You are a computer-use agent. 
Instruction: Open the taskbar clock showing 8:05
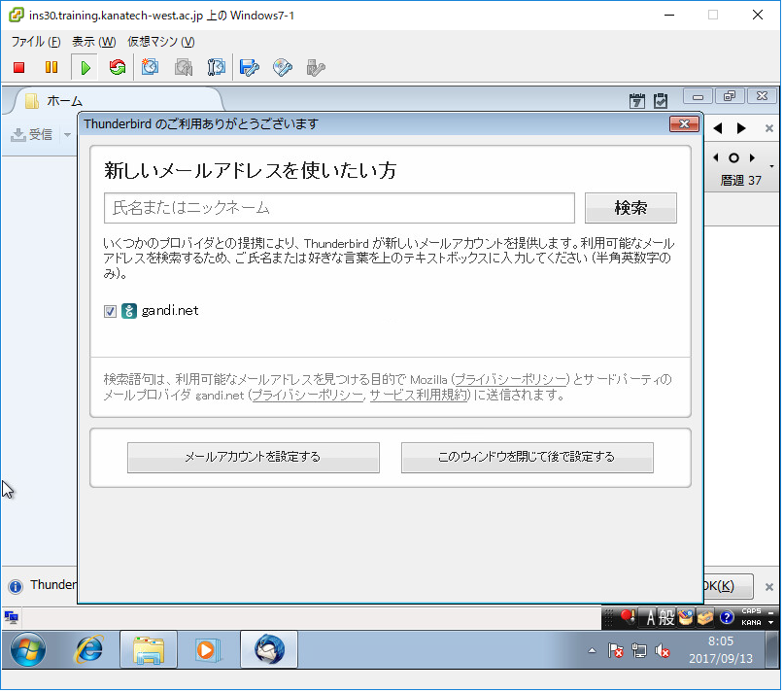(x=721, y=650)
